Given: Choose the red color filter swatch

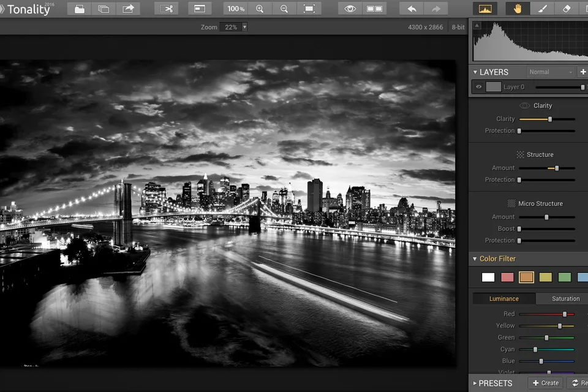Looking at the screenshot, I should (x=507, y=277).
